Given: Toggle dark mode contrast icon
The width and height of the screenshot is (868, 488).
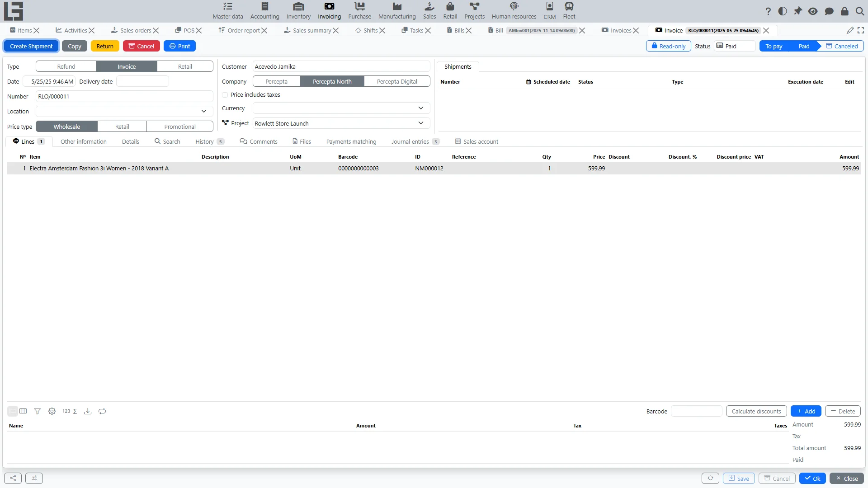Looking at the screenshot, I should tap(783, 11).
